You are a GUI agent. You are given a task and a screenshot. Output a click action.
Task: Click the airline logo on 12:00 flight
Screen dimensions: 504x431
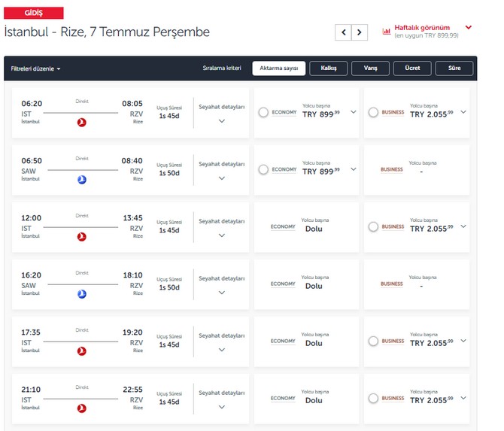coord(82,236)
